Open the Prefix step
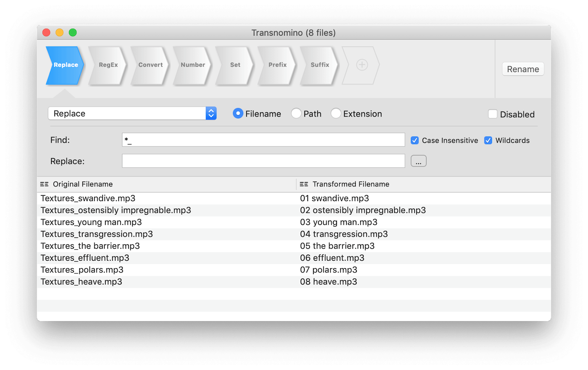588x370 pixels. pyautogui.click(x=277, y=65)
